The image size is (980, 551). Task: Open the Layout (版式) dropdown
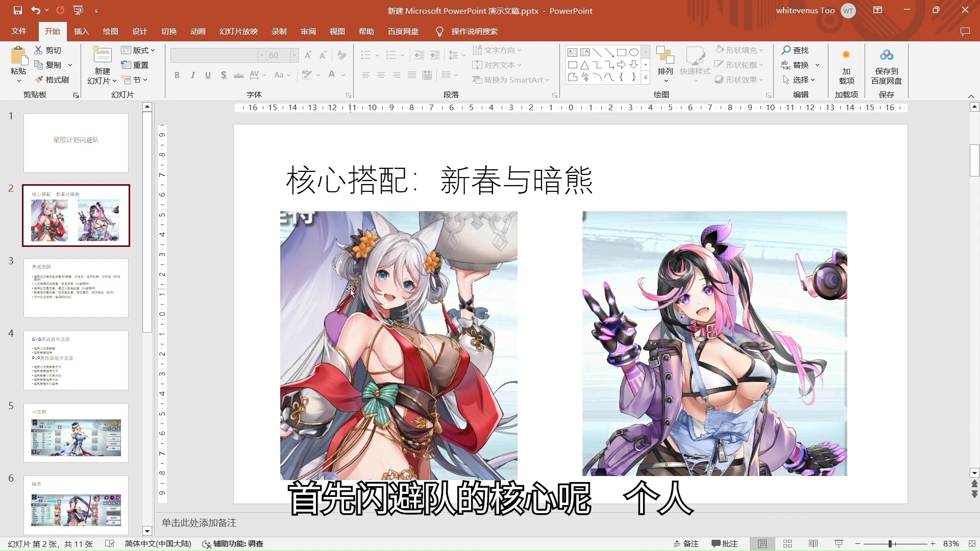(x=138, y=50)
